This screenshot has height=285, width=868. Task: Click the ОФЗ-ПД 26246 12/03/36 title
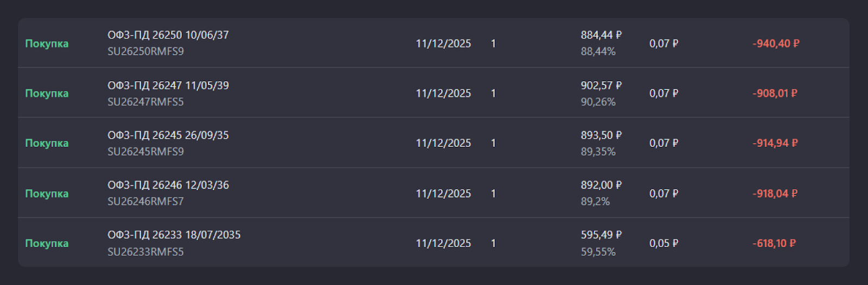tap(168, 185)
